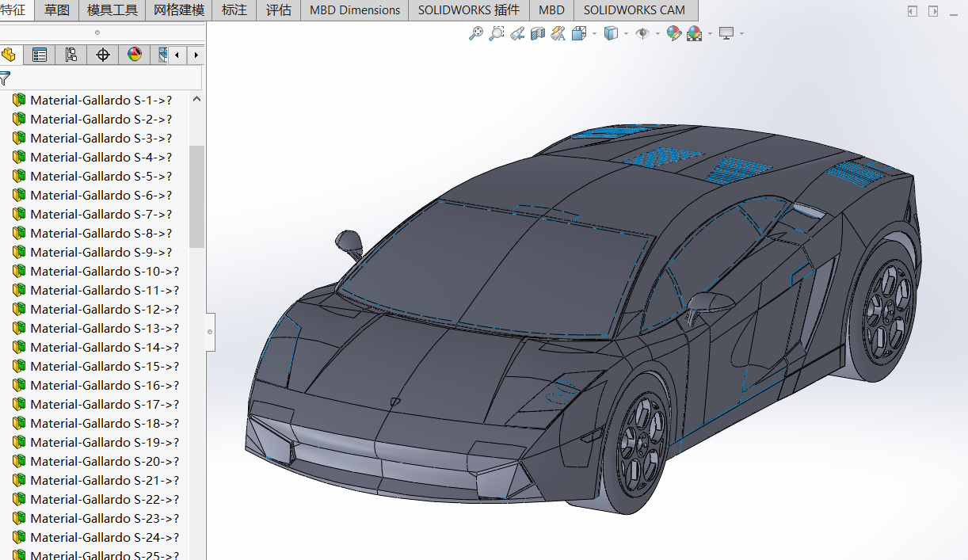This screenshot has width=968, height=560.
Task: Open the ConfigurationManager tab icon
Action: pos(71,55)
